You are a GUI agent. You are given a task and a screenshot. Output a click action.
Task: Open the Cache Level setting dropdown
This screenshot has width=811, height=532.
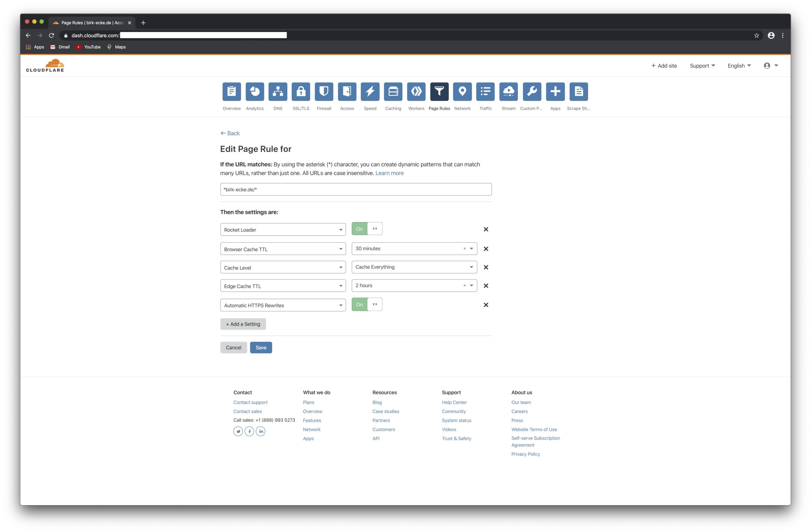(x=283, y=267)
